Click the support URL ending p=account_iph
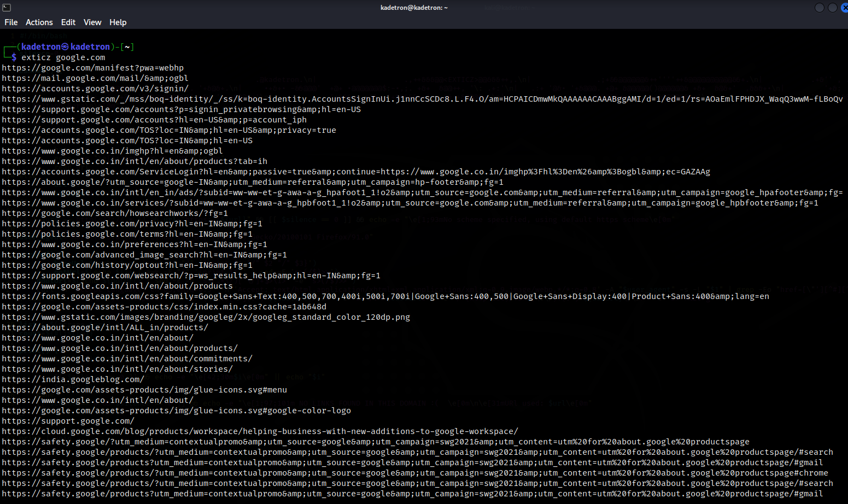The image size is (848, 504). click(x=154, y=120)
